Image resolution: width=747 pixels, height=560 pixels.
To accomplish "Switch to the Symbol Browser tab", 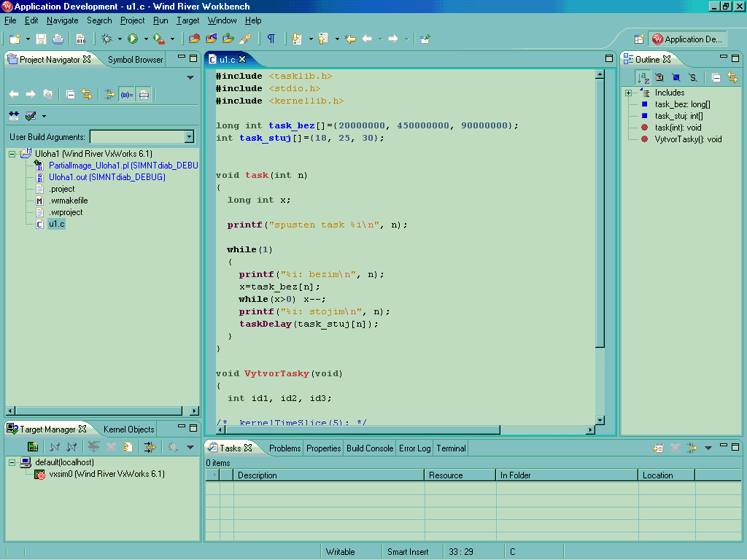I will tap(135, 60).
